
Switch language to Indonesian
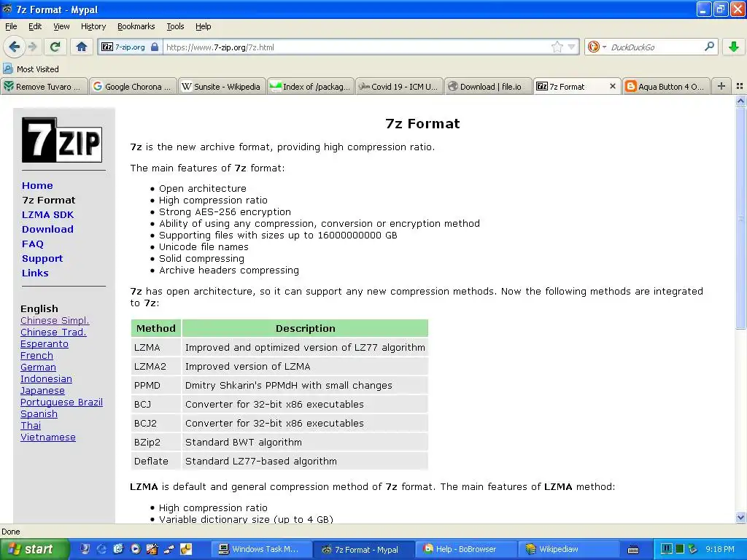tap(46, 378)
